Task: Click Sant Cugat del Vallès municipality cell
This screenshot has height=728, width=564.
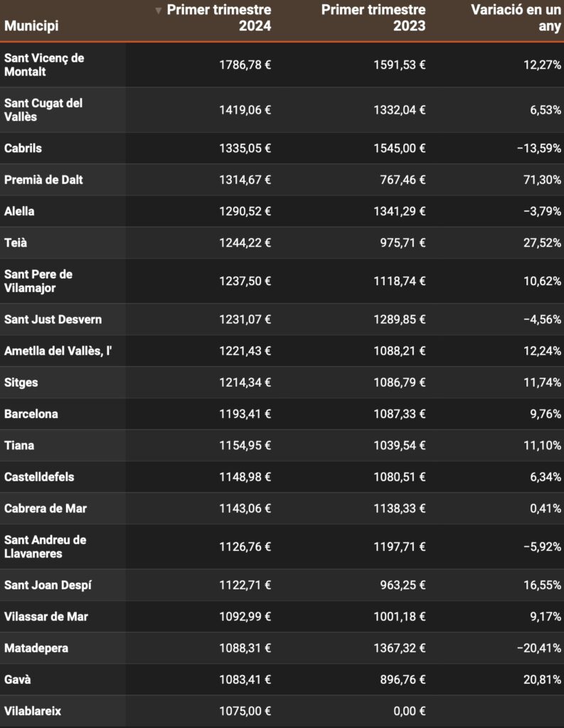Action: [x=43, y=109]
